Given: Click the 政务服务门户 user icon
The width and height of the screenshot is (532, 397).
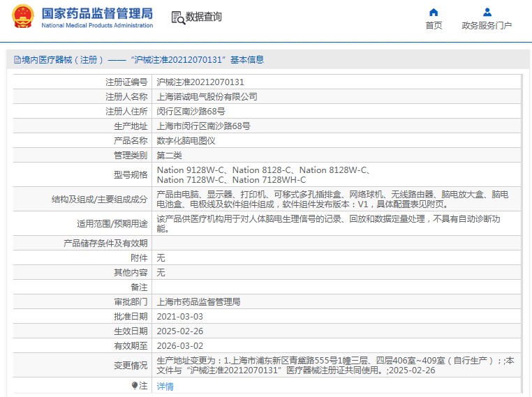Looking at the screenshot, I should click(487, 12).
